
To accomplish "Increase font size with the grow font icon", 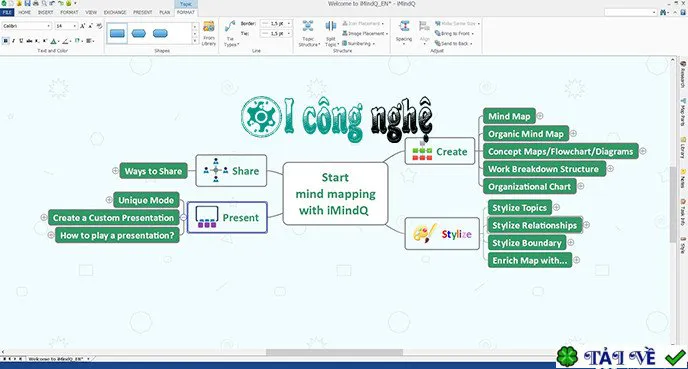I will click(x=82, y=26).
